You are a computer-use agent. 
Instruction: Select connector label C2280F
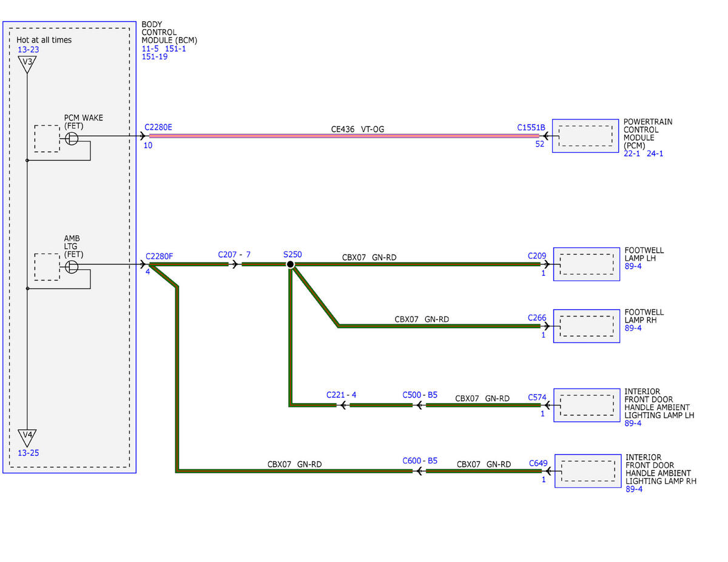159,256
